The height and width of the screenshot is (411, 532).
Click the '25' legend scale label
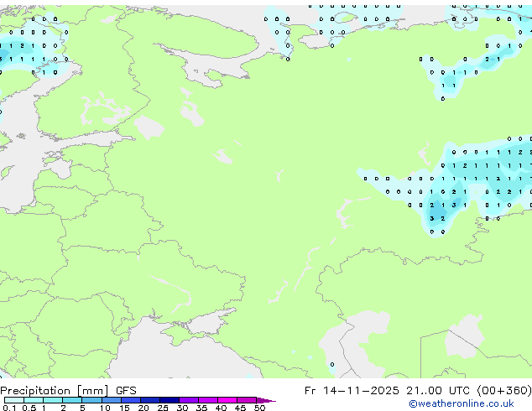click(163, 408)
